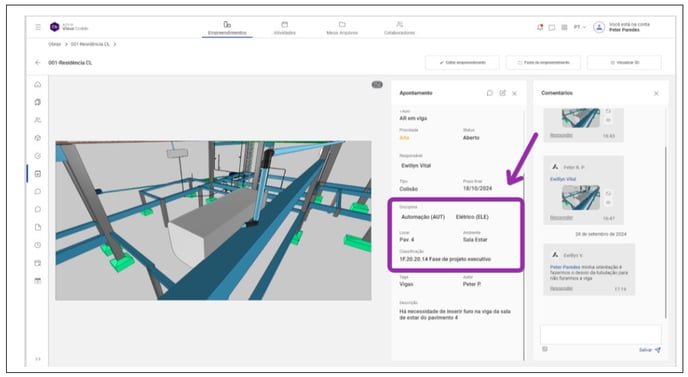Click the Alta priority value
Viewport: 688px width, 377px height.
pyautogui.click(x=404, y=138)
